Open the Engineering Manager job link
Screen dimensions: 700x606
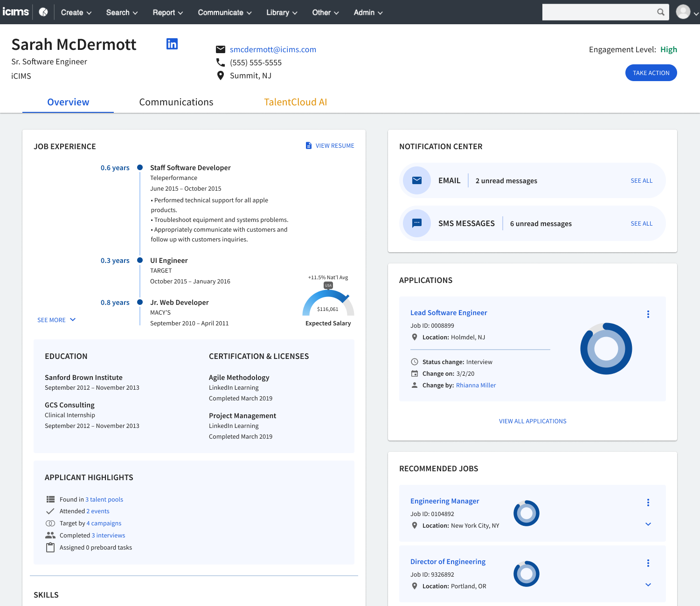pos(445,501)
